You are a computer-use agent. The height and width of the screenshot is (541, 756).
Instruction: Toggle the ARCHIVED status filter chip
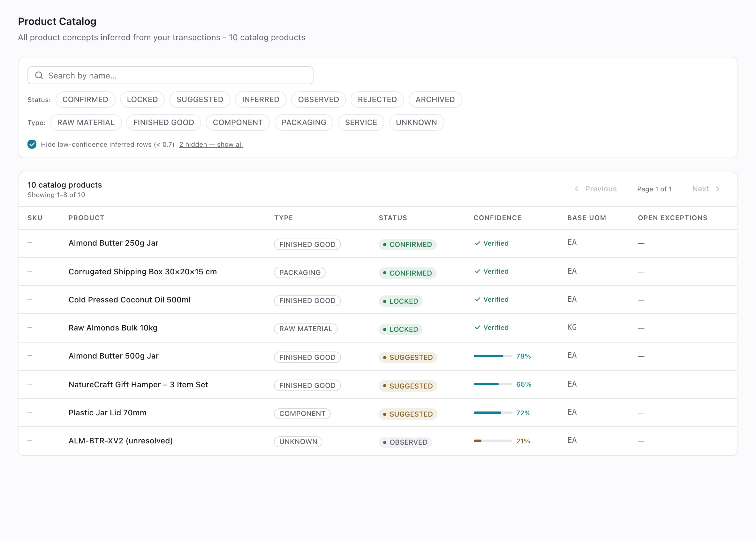pos(435,100)
